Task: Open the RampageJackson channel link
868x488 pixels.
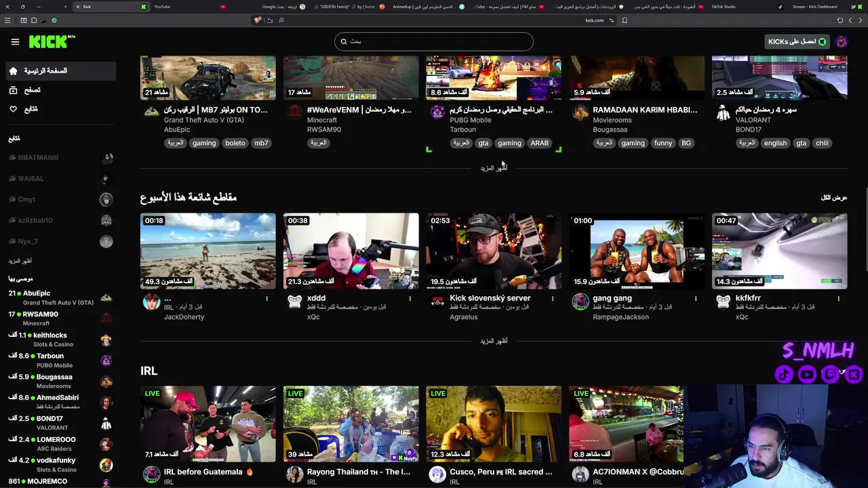Action: 620,317
